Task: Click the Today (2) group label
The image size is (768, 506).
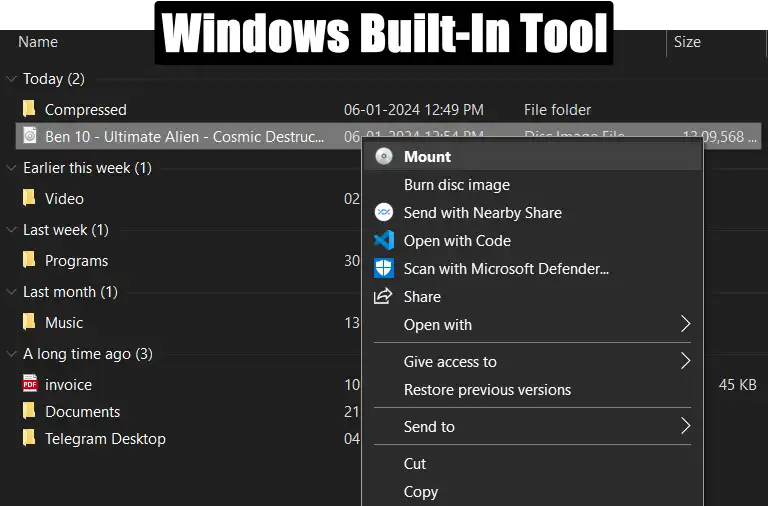Action: coord(54,79)
